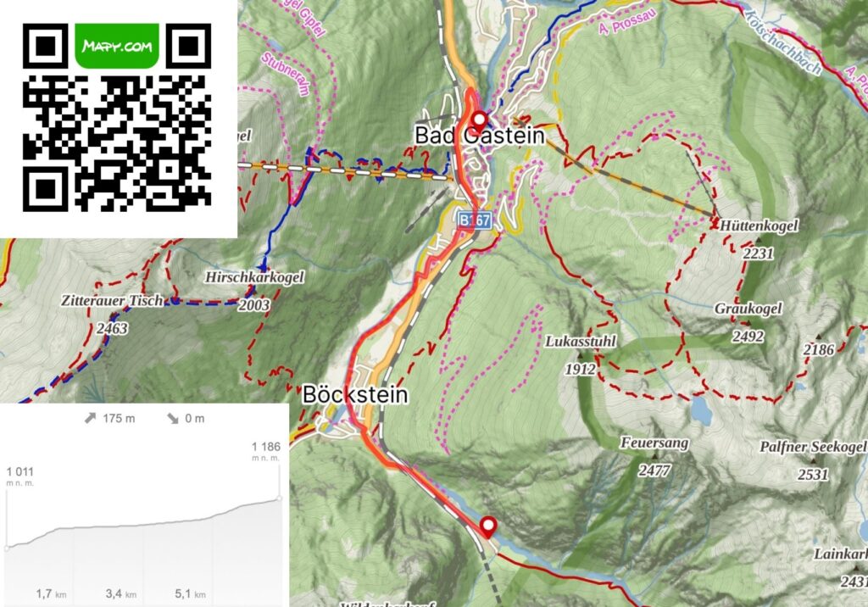Viewport: 868px width, 607px height.
Task: Click the descent arrow icon beside 0 m
Action: 173,418
